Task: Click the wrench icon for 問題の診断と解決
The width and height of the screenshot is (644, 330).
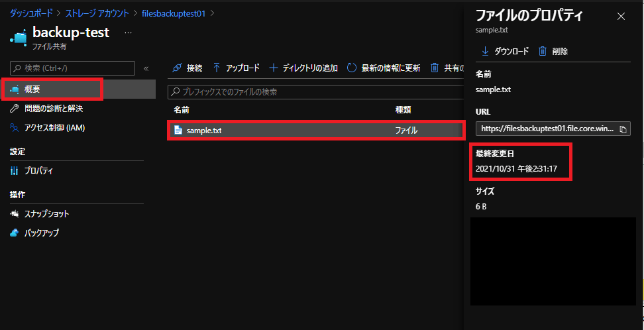Action: click(15, 109)
